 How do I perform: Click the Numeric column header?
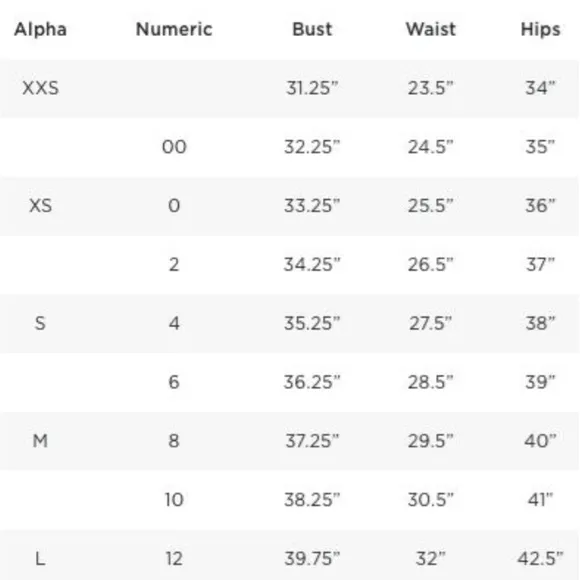[x=174, y=29]
